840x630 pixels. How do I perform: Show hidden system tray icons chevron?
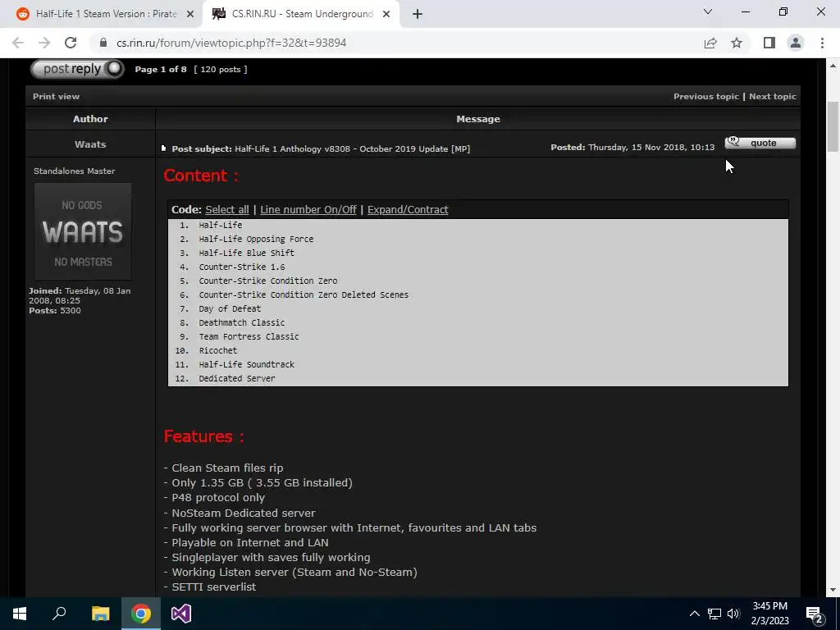694,614
